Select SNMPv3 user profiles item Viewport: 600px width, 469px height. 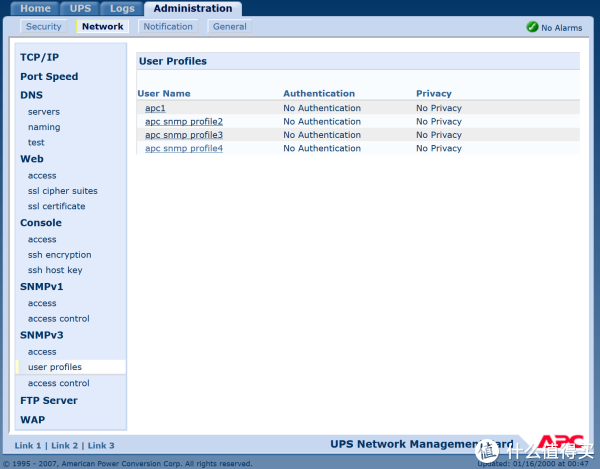click(x=71, y=367)
